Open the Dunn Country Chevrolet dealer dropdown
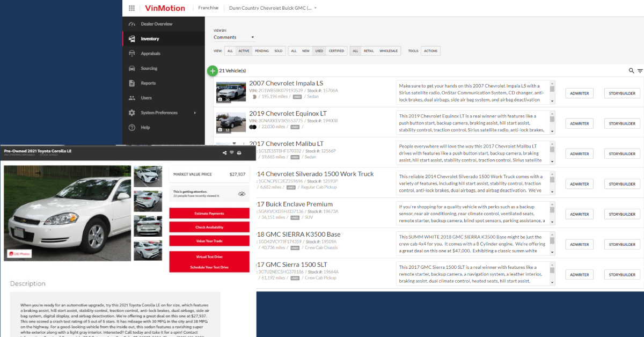Image resolution: width=644 pixels, height=337 pixels. [273, 8]
